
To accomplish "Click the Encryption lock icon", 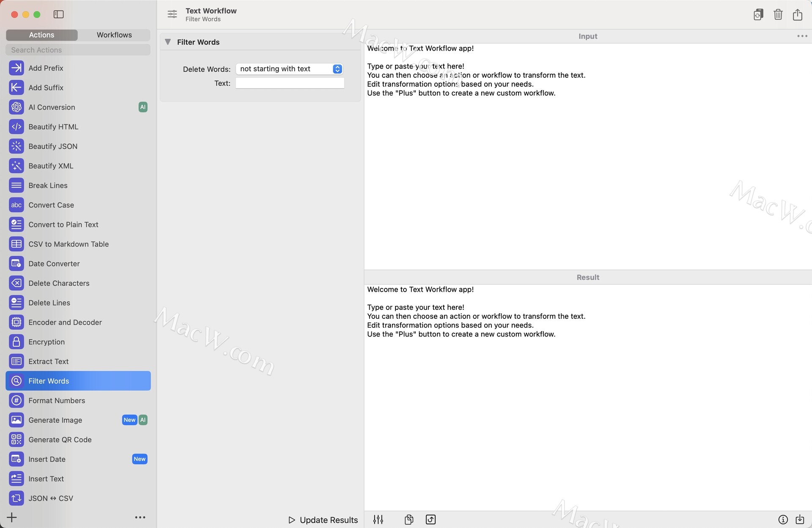I will [16, 342].
